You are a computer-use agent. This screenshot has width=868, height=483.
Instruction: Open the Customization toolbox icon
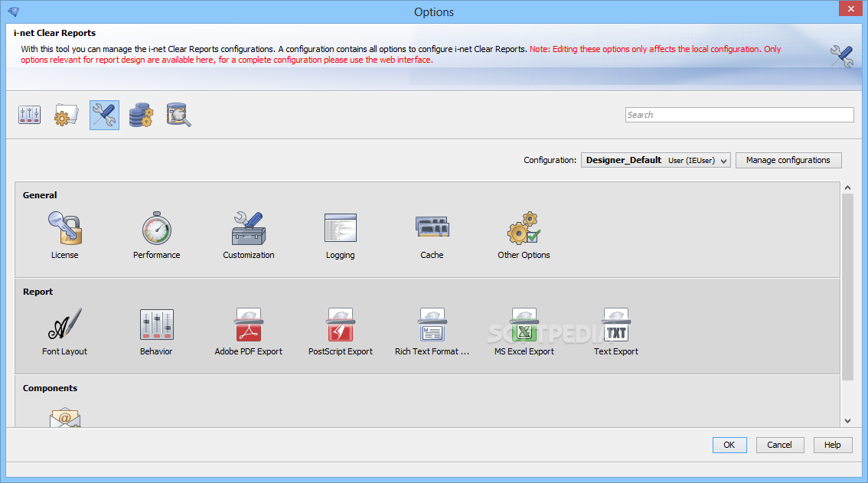pos(249,228)
